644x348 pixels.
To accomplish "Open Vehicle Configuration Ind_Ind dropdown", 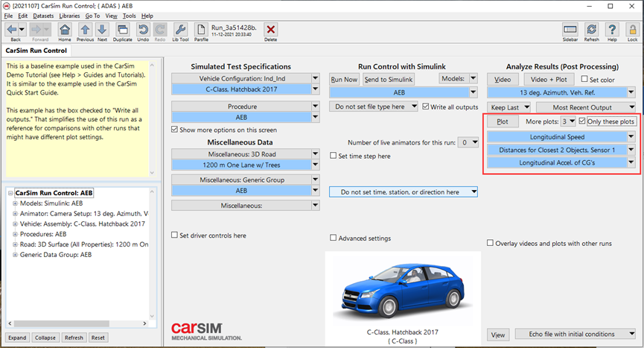I will 316,78.
